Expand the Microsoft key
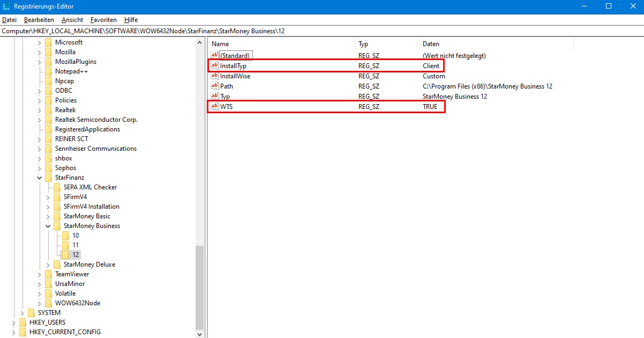Image resolution: width=644 pixels, height=338 pixels. 39,42
